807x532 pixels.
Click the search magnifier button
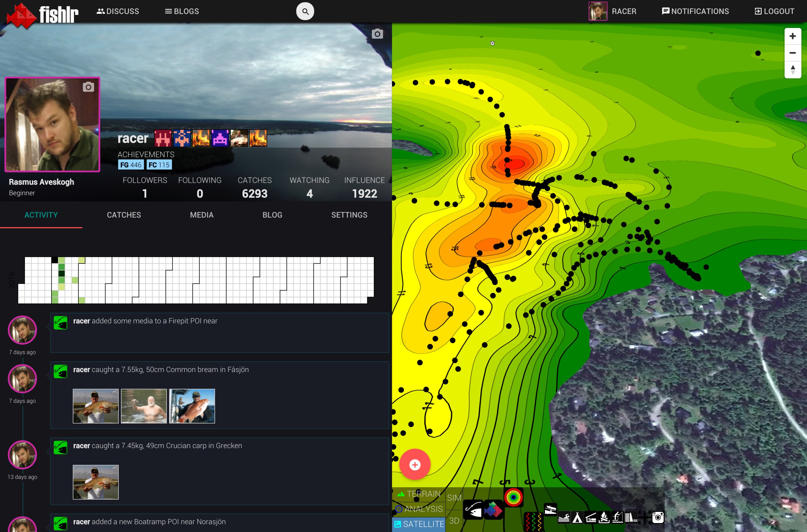[305, 11]
